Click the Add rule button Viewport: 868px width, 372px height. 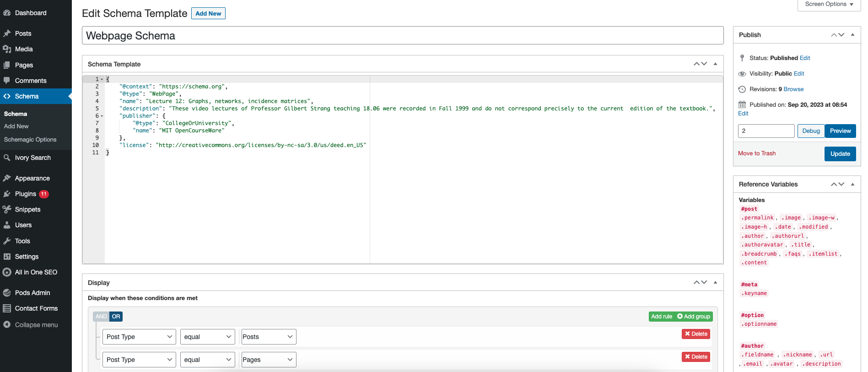(x=662, y=317)
